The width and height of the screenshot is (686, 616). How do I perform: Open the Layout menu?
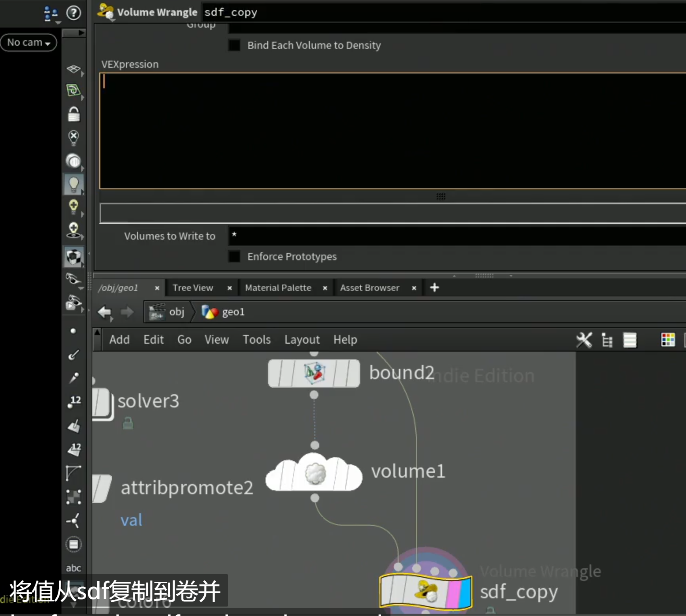click(x=302, y=340)
